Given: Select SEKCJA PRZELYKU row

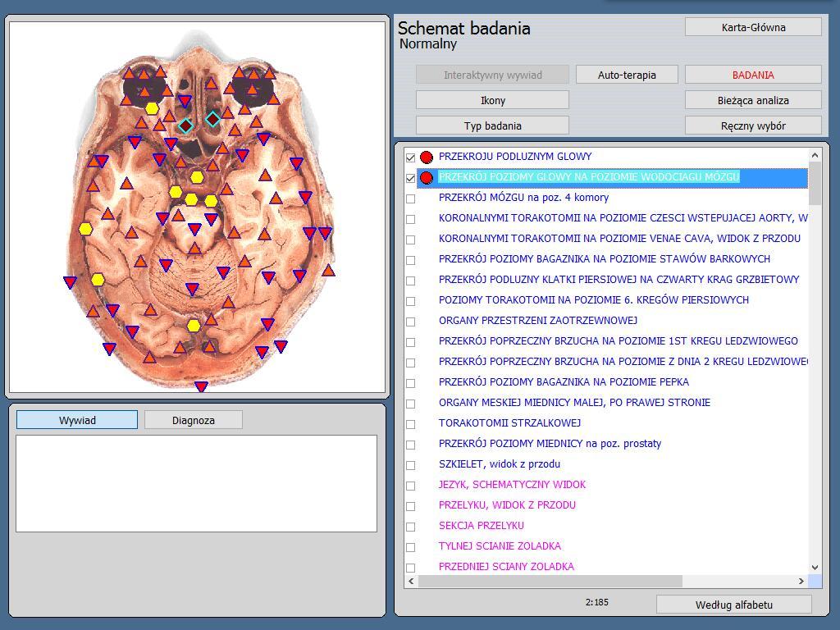Looking at the screenshot, I should click(481, 526).
